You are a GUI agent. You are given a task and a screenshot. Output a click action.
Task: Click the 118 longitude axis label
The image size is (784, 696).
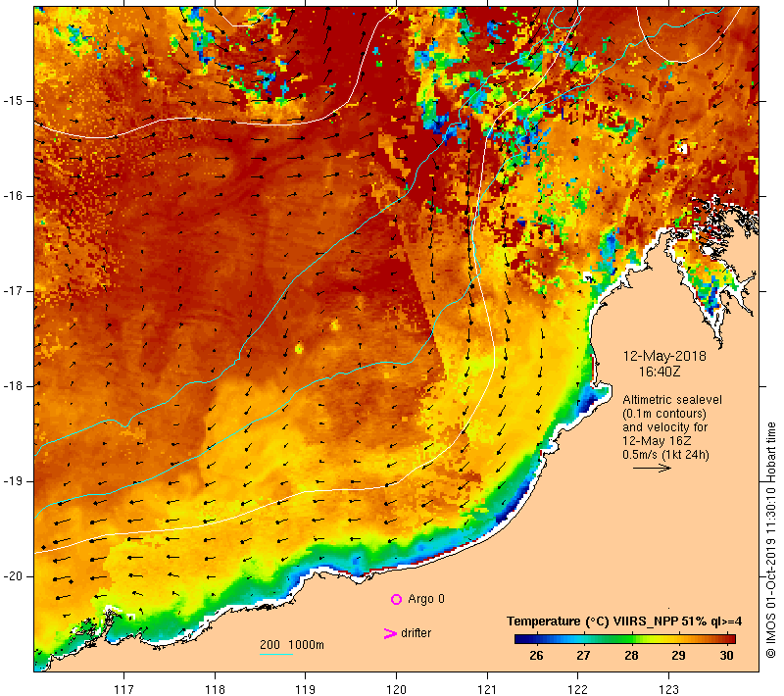tap(215, 689)
